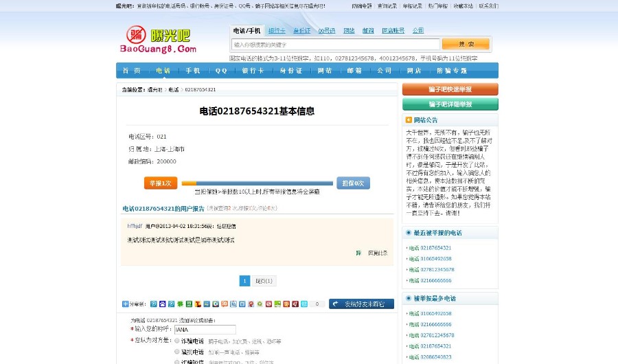Click the bullet icon beside 最近被举报的电话
Viewport: 618px width, 364px height.
(409, 233)
